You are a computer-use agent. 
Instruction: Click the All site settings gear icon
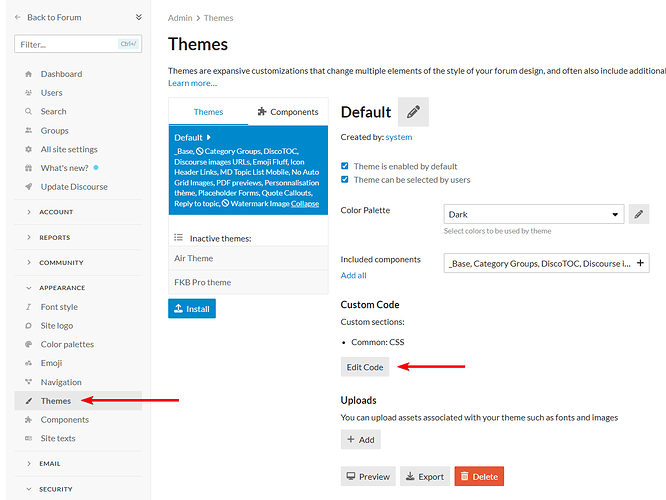point(28,149)
